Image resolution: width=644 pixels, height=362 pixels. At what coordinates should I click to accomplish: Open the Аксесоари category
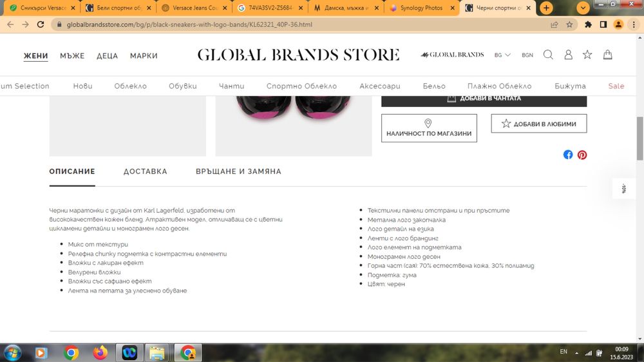tap(380, 86)
